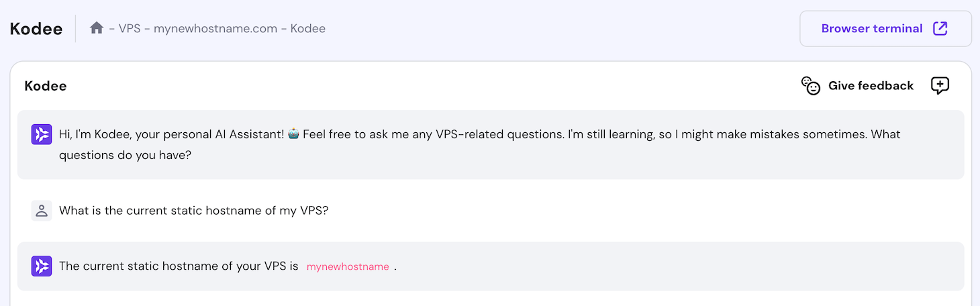Click the smiley faces feedback icon
Image resolution: width=980 pixels, height=306 pixels.
click(x=811, y=86)
